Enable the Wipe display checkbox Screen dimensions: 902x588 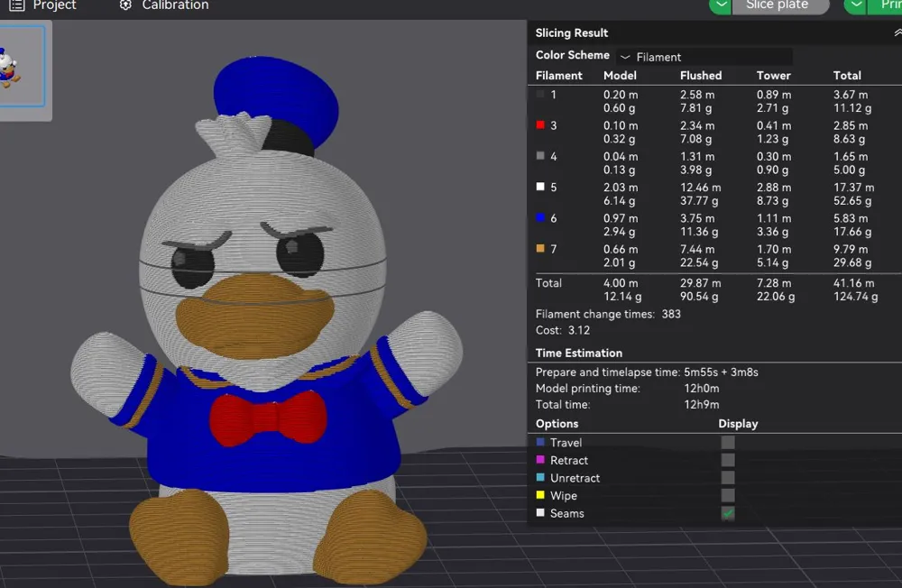(x=728, y=495)
